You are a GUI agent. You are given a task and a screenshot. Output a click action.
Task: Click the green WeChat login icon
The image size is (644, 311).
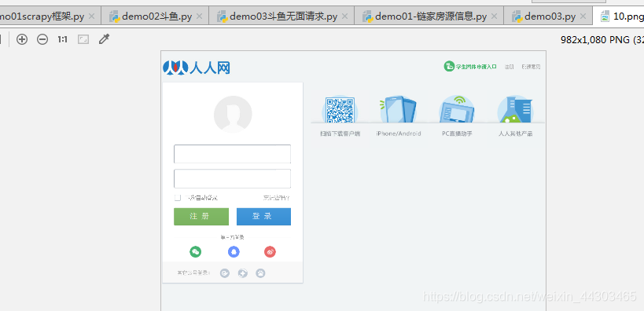coord(196,252)
